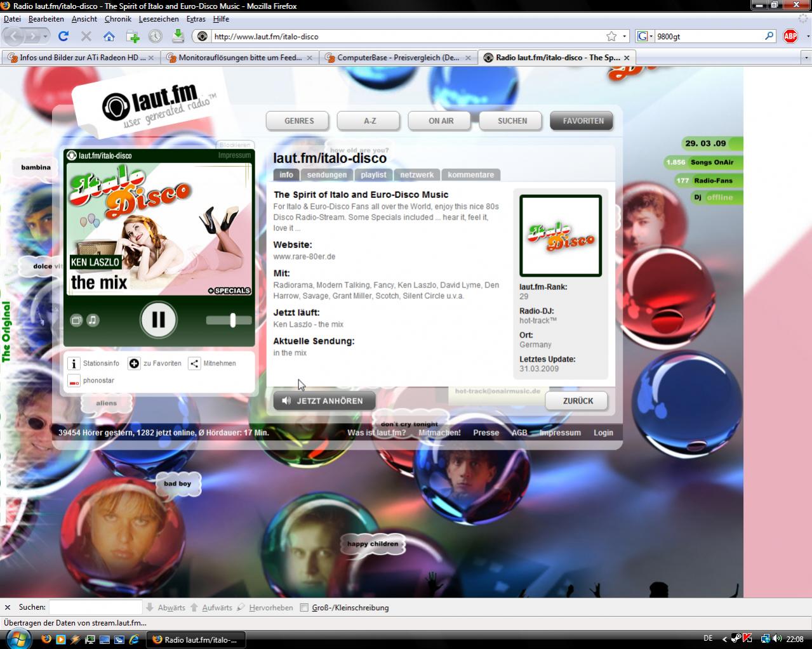Click the browser Forward arrow

coord(33,36)
